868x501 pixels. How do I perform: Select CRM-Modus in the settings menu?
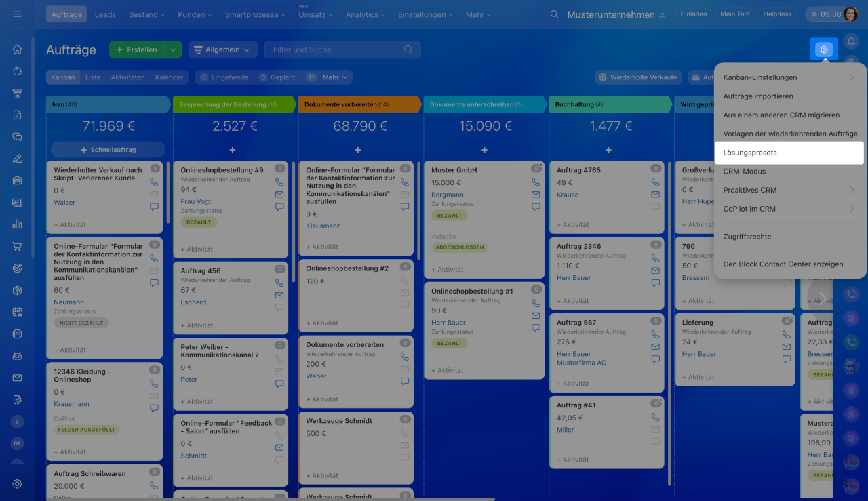[x=790, y=172]
